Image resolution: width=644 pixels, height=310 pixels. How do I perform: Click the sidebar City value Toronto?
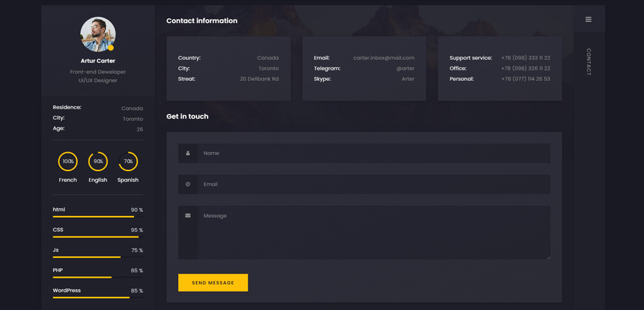click(x=133, y=119)
